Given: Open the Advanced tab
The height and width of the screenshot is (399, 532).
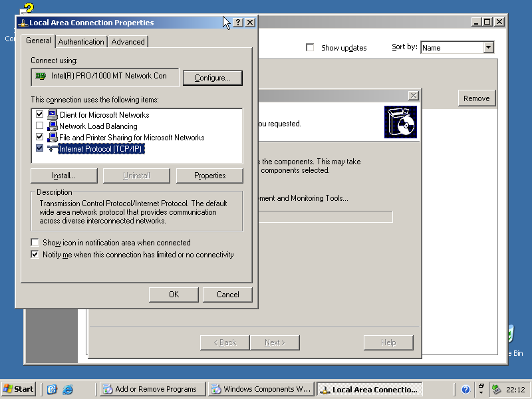Looking at the screenshot, I should coord(128,42).
